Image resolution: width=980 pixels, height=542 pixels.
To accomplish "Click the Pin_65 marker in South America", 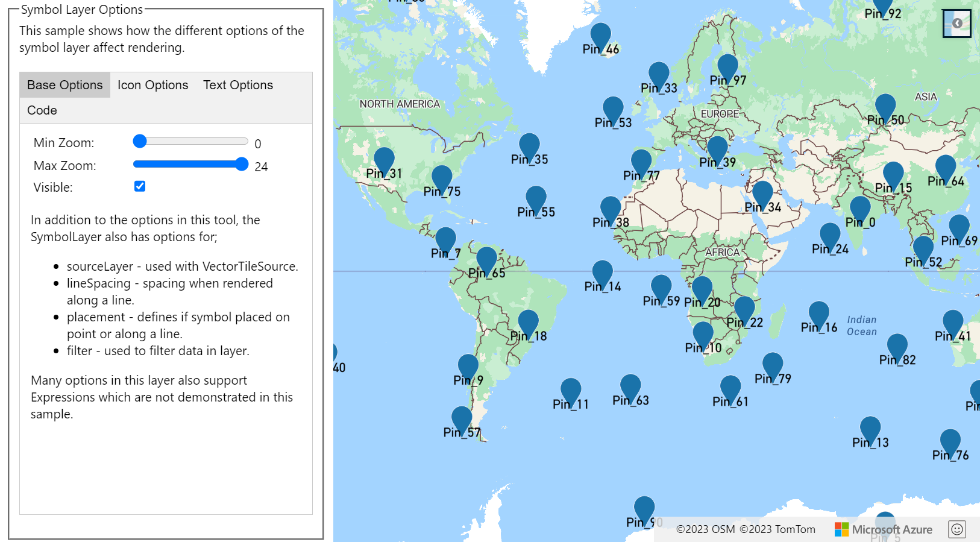I will 486,260.
